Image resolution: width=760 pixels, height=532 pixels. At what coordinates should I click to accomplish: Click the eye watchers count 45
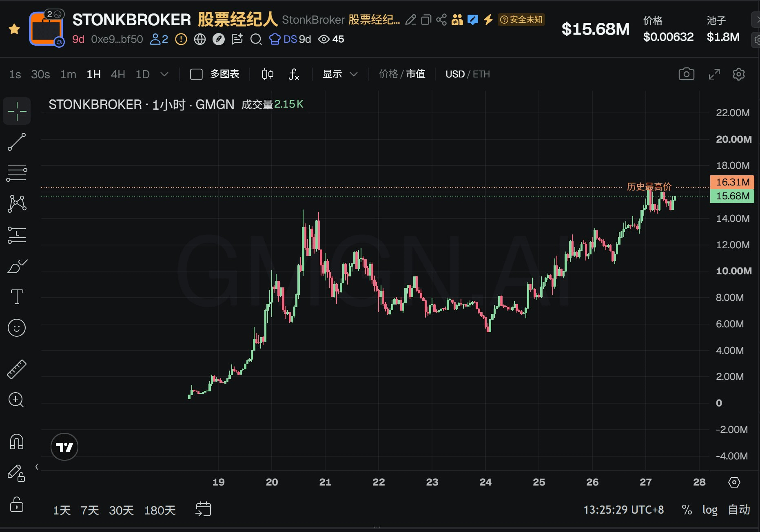pos(331,39)
